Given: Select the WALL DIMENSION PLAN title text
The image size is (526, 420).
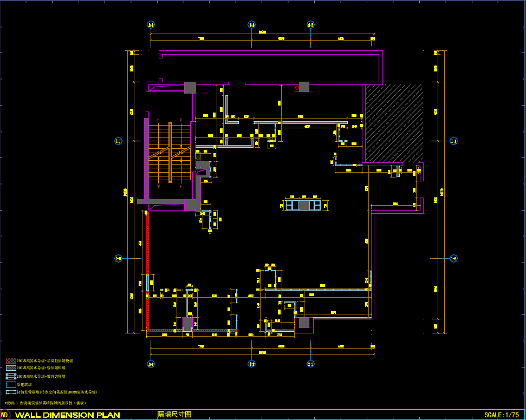Looking at the screenshot, I should [x=67, y=415].
